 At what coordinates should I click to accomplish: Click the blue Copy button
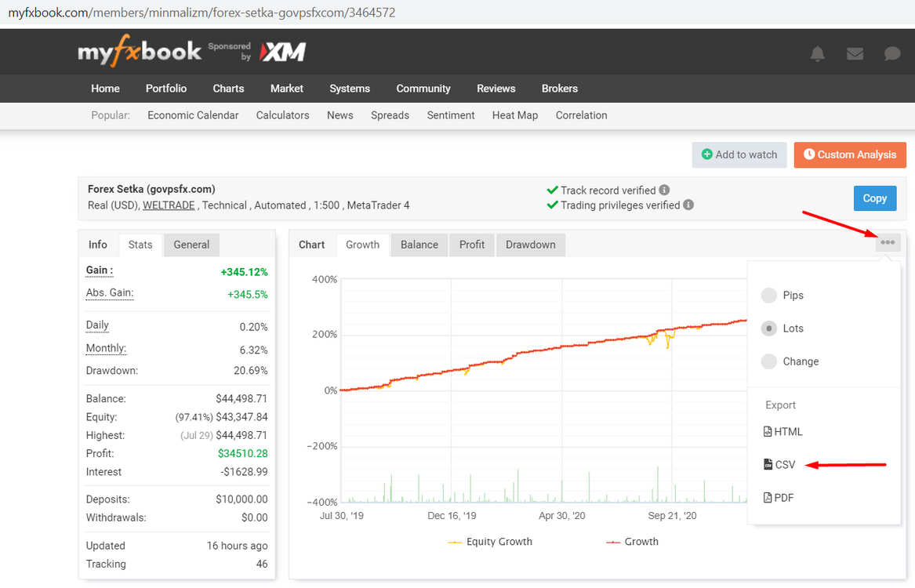pos(875,198)
